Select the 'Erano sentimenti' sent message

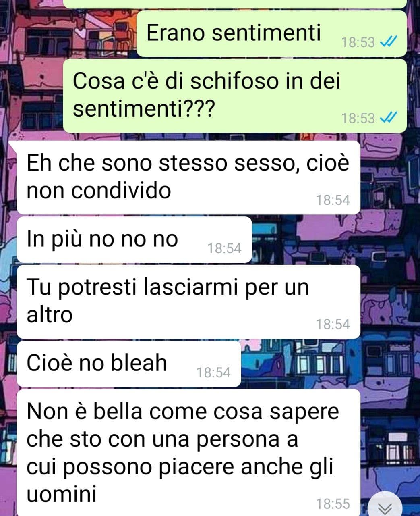[x=271, y=33]
